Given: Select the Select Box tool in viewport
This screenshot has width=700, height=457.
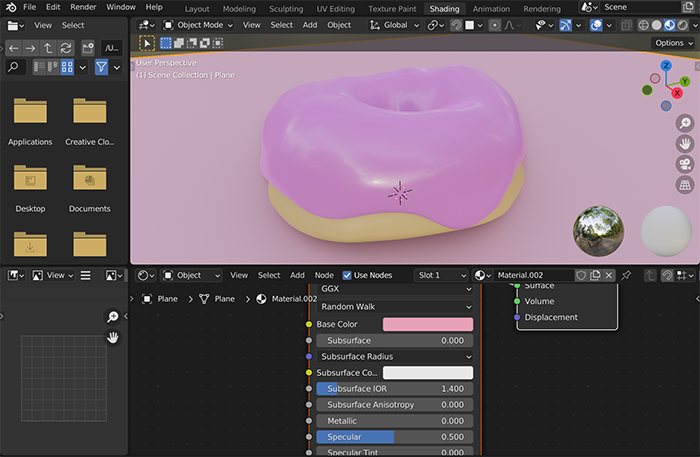Looking at the screenshot, I should coord(147,43).
